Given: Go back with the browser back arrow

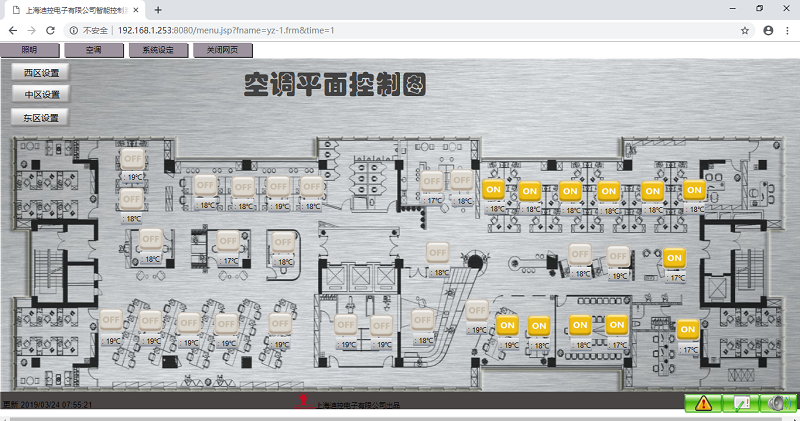Looking at the screenshot, I should tap(14, 30).
